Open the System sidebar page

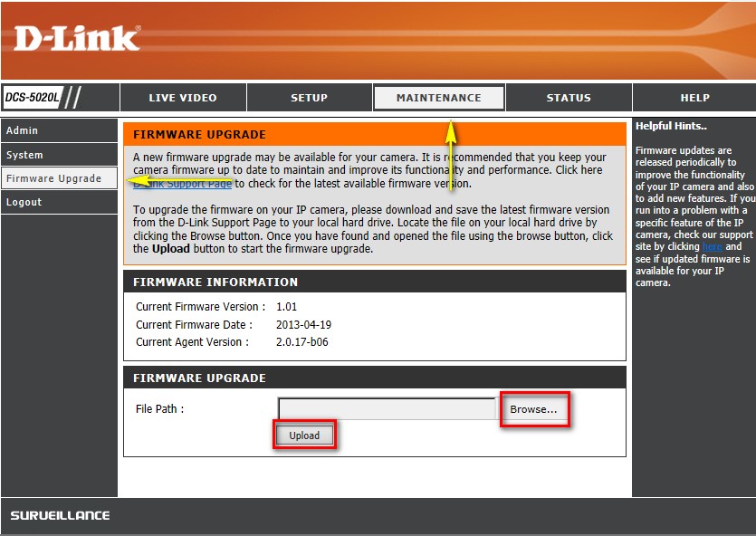click(x=60, y=155)
